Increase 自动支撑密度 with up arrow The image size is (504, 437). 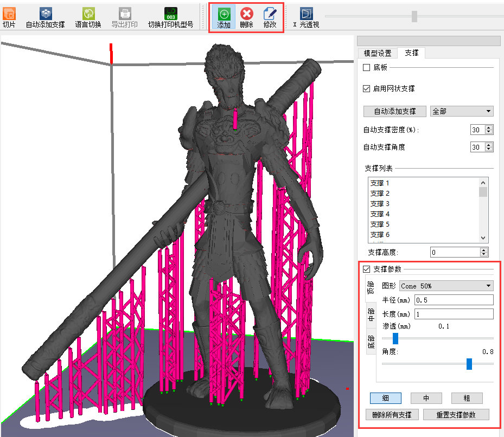[x=489, y=127]
